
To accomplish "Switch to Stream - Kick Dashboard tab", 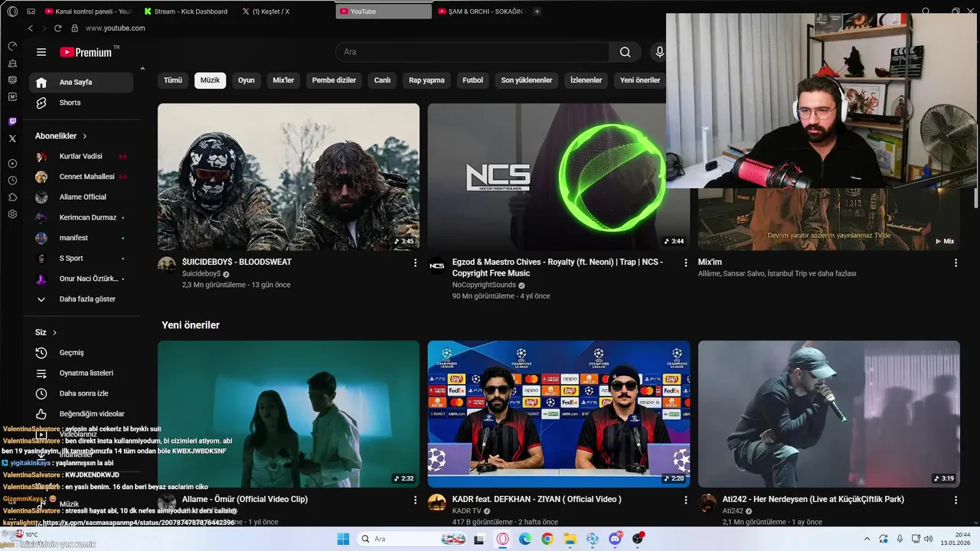I will click(186, 11).
